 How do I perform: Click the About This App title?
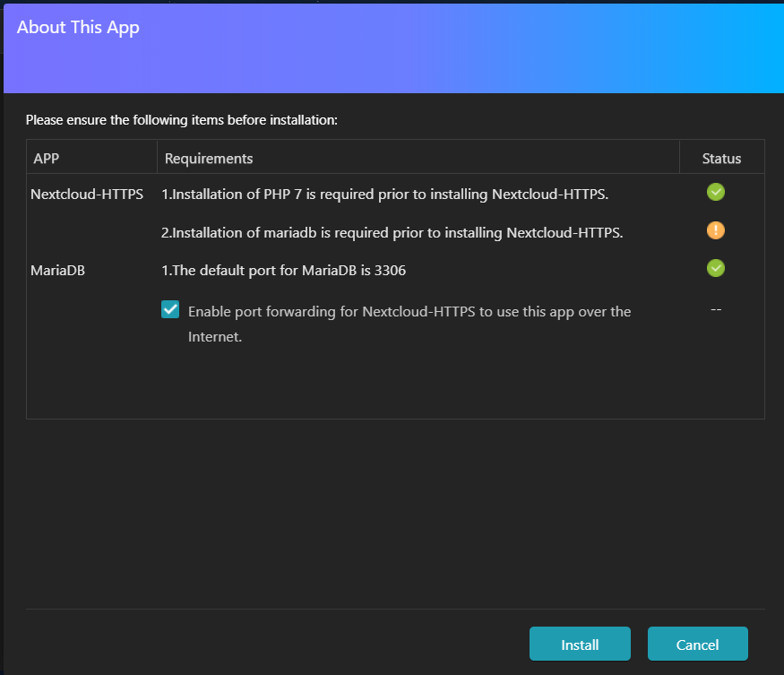point(78,27)
